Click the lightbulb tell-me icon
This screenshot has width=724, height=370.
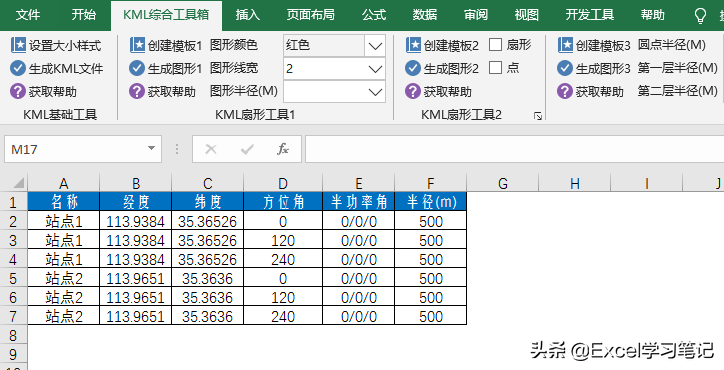700,16
